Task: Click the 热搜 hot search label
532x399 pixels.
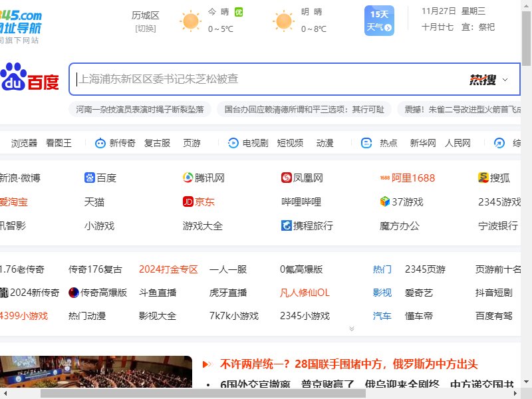Action: click(x=483, y=80)
